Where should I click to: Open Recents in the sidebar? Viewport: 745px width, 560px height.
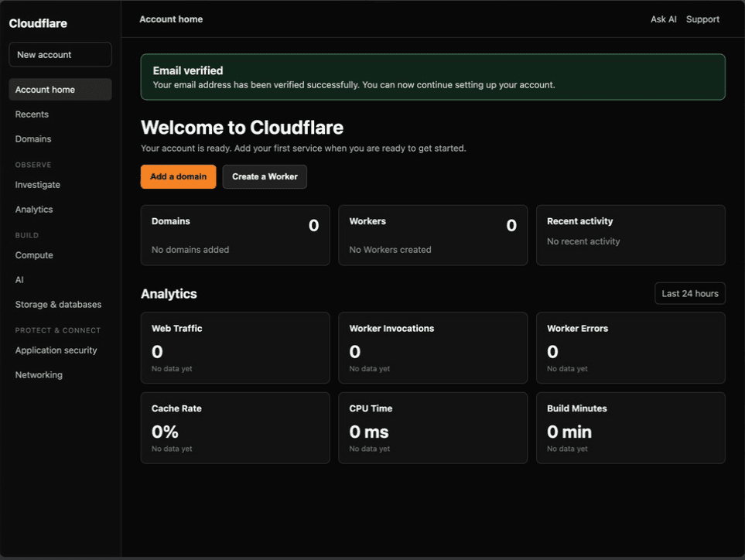point(32,114)
